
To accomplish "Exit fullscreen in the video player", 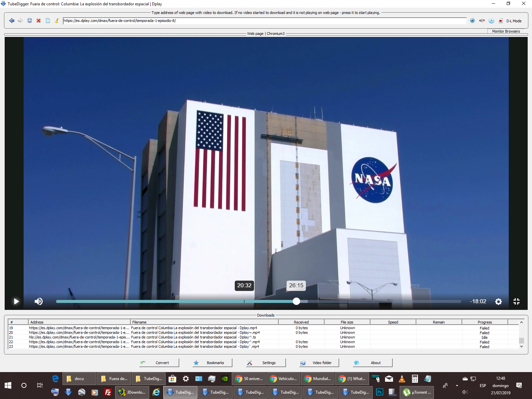I will 516,302.
